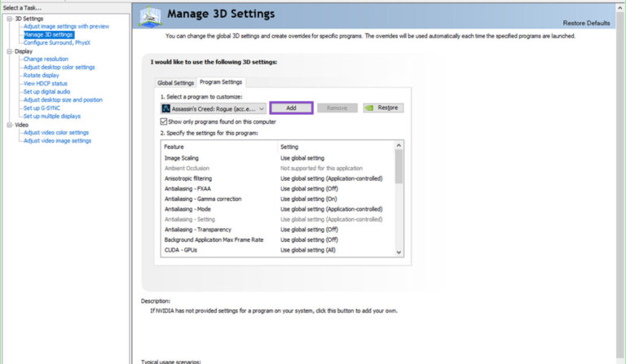Collapse the 3D Settings tree node

click(10, 19)
